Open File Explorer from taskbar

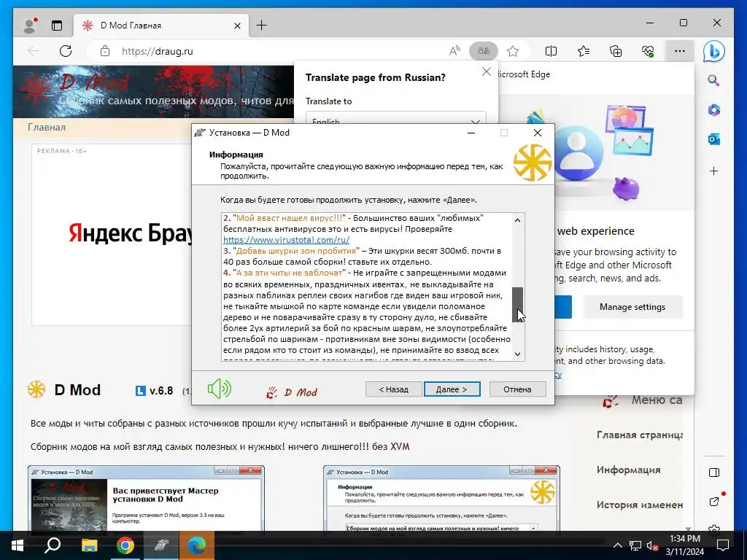pos(89,545)
